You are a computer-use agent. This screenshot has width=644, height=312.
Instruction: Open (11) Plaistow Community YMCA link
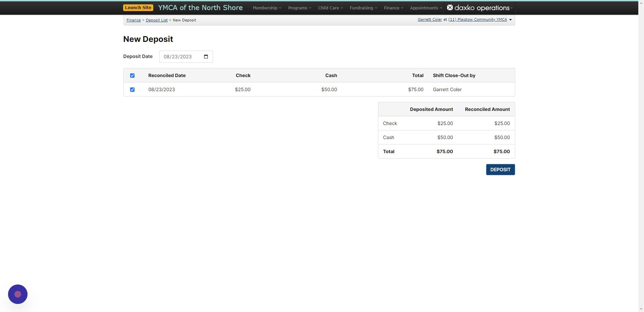click(478, 19)
